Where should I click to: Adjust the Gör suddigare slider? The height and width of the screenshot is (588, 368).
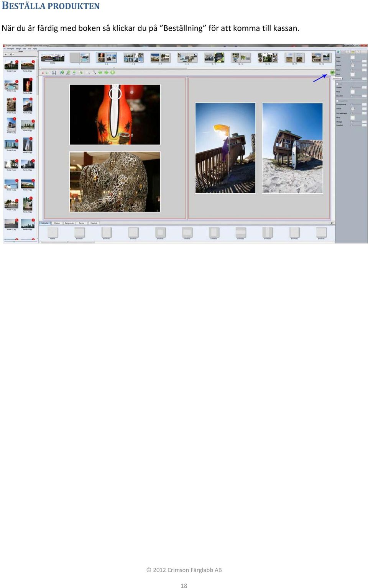coord(355,113)
